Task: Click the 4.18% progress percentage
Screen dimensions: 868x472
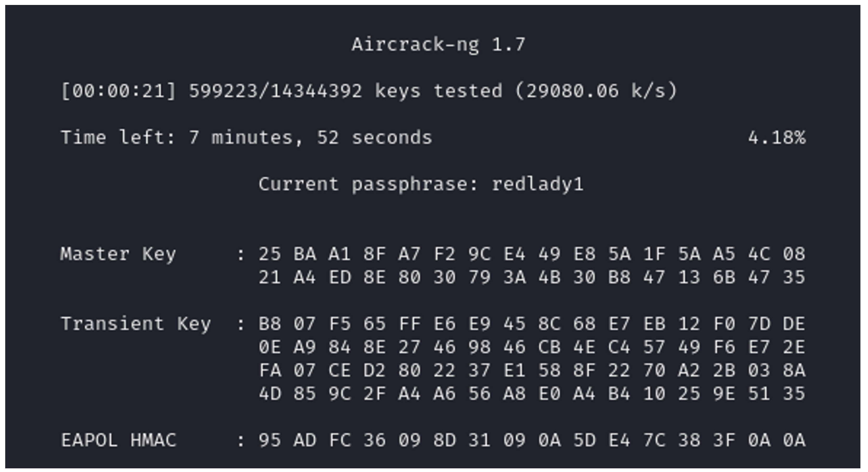Action: [x=777, y=138]
